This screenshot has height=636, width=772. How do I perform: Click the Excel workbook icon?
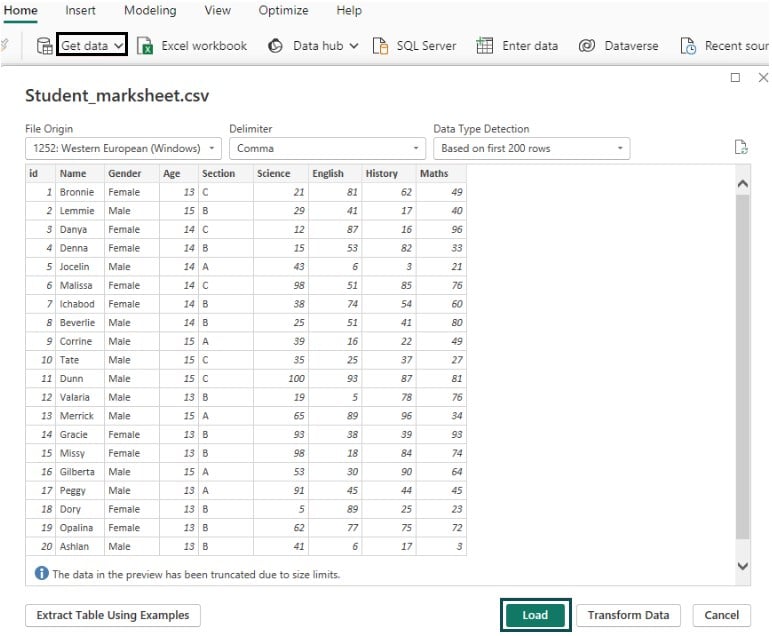point(145,46)
